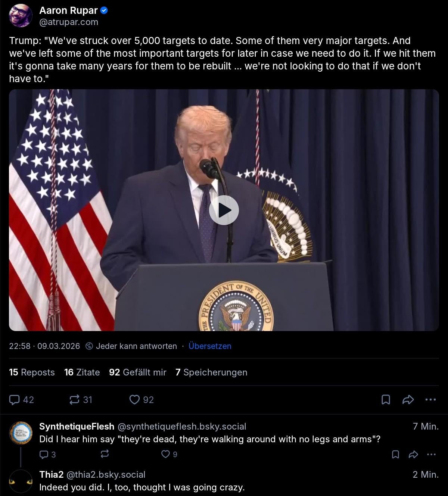Repost SynthetiqueFlesh's comment
The image size is (448, 496).
[105, 454]
